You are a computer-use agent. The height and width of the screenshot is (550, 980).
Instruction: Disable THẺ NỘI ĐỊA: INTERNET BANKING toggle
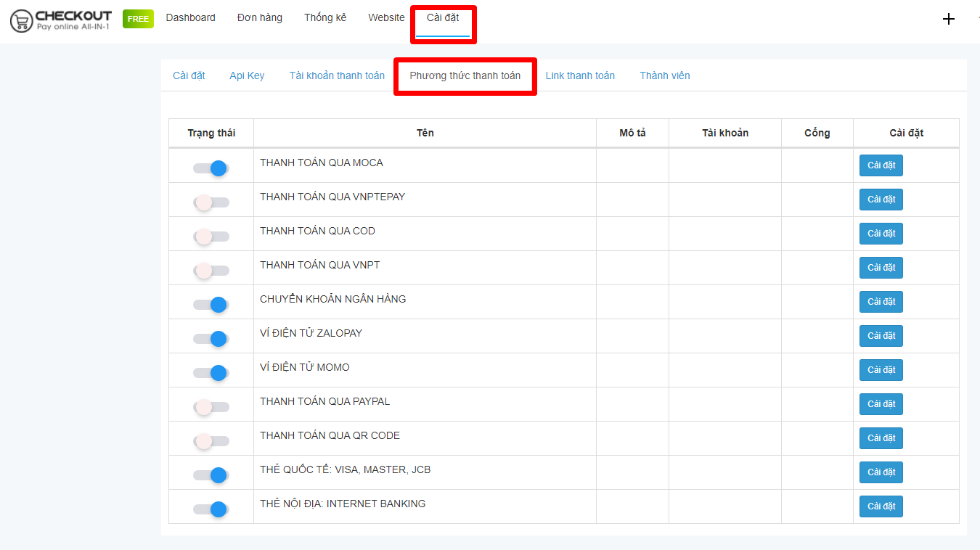[211, 509]
